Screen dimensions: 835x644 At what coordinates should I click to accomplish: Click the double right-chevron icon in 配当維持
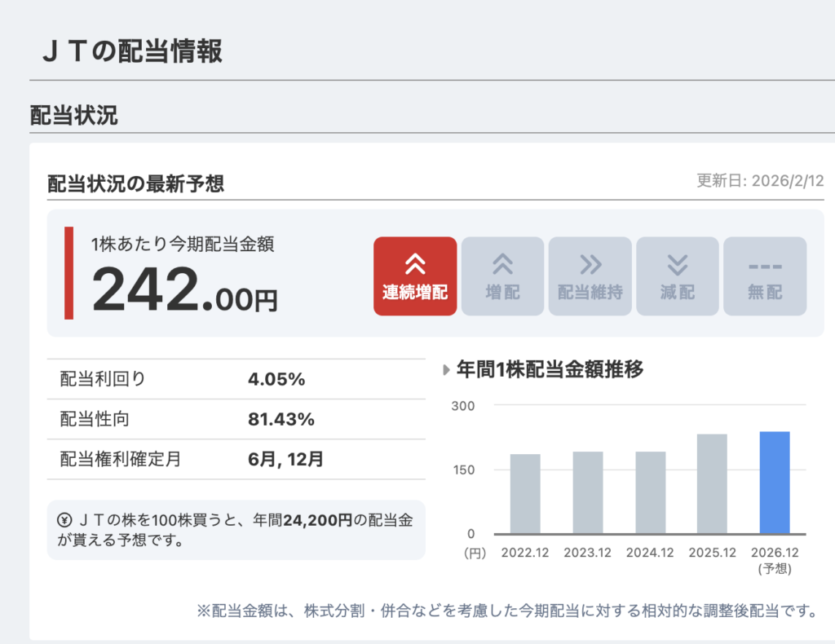tap(590, 264)
